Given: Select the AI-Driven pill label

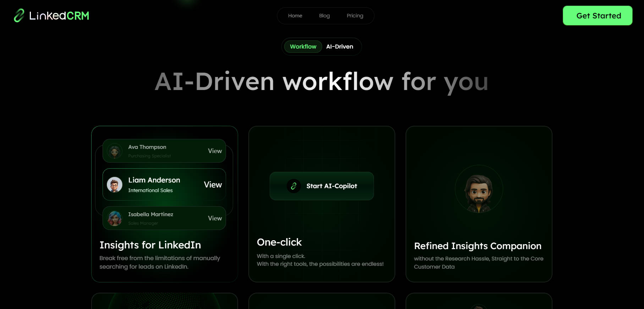Looking at the screenshot, I should tap(340, 46).
